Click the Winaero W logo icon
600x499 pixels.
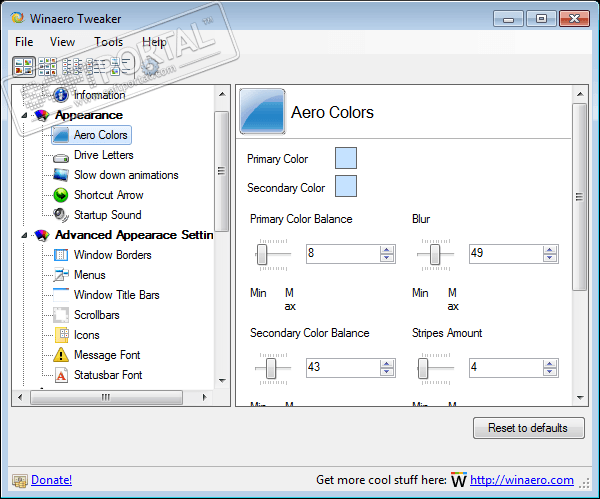point(458,480)
